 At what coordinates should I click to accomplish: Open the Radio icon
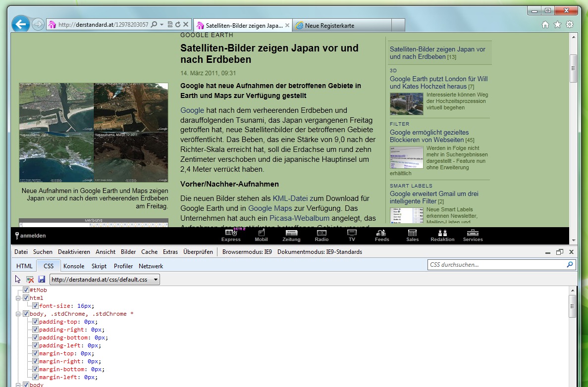click(x=322, y=236)
